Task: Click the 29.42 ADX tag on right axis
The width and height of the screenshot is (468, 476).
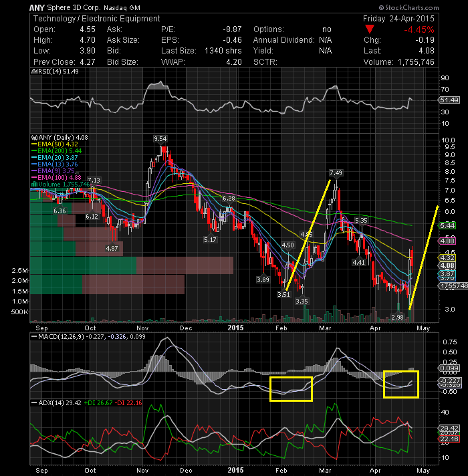Action: point(449,429)
